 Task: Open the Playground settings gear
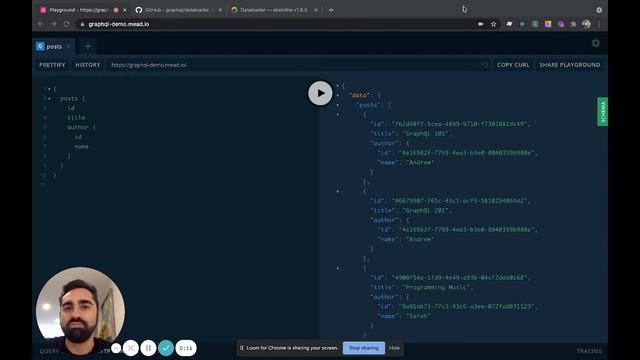click(596, 43)
